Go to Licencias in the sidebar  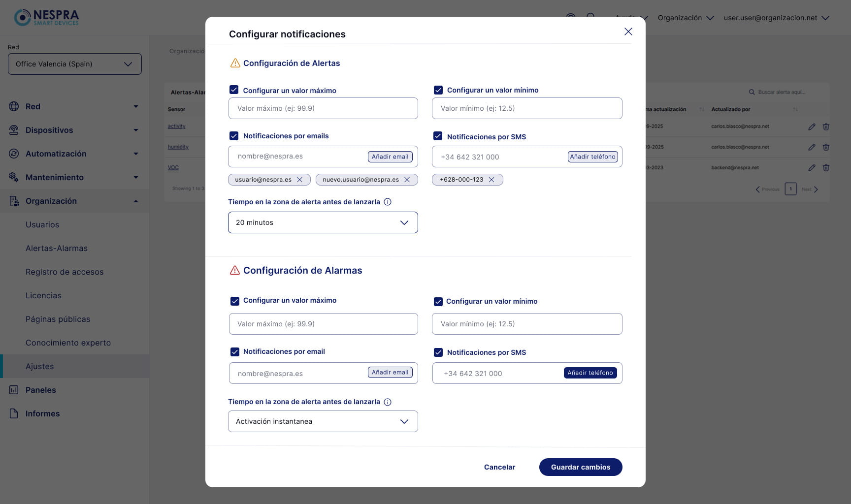point(43,295)
